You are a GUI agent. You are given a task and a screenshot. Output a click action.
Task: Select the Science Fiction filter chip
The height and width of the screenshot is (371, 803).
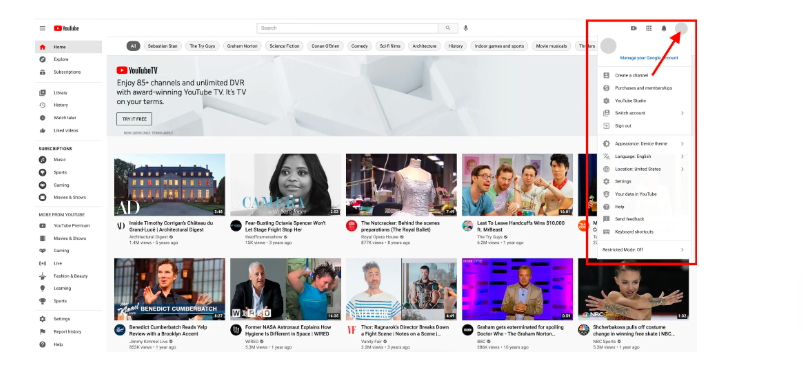click(284, 46)
